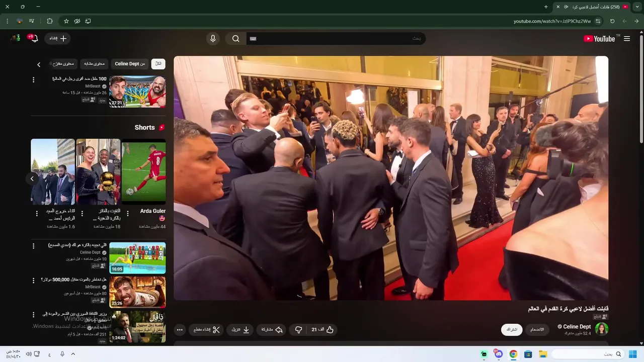This screenshot has height=362, width=644.
Task: Open site information icon in address bar
Action: 598,21
